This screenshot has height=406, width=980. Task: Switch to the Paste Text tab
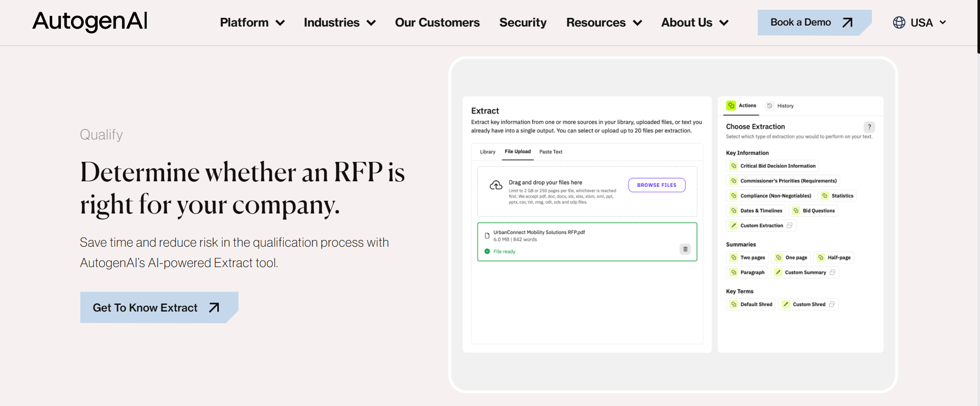point(551,152)
